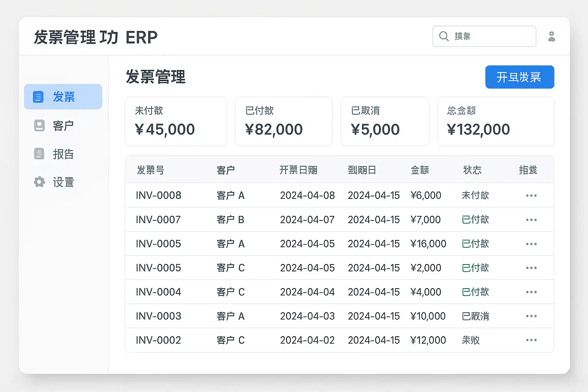Open invoice INV-0008 from the list
This screenshot has width=588, height=392.
[158, 196]
